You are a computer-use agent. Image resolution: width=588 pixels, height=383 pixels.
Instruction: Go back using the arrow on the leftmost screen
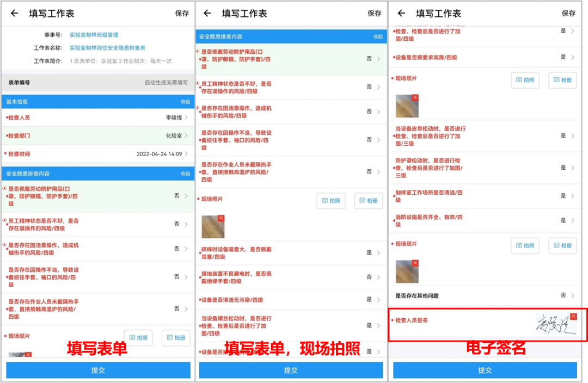[14, 14]
